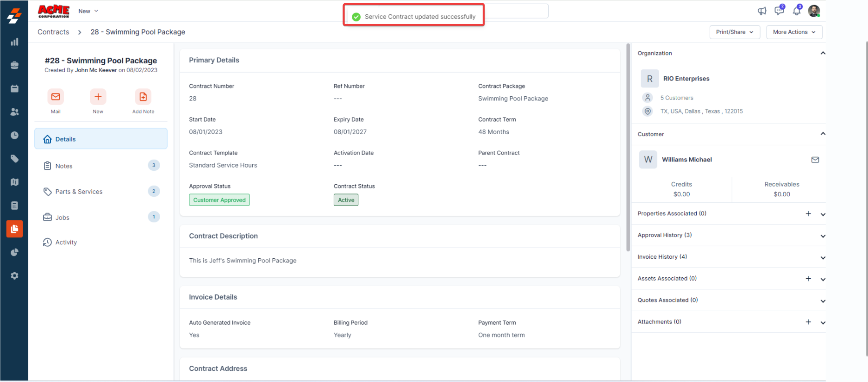Go to Contracts breadcrumb link
868x382 pixels.
(53, 32)
